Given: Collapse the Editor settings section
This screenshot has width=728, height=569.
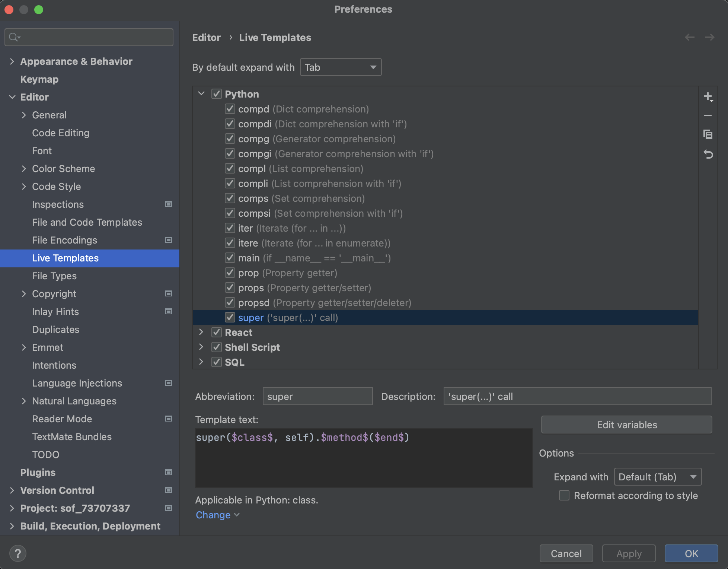Looking at the screenshot, I should pos(12,97).
